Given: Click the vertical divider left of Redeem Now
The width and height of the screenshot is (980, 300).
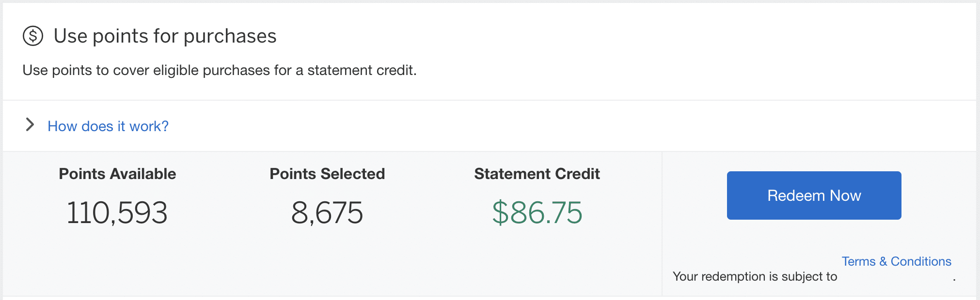Looking at the screenshot, I should point(662,224).
